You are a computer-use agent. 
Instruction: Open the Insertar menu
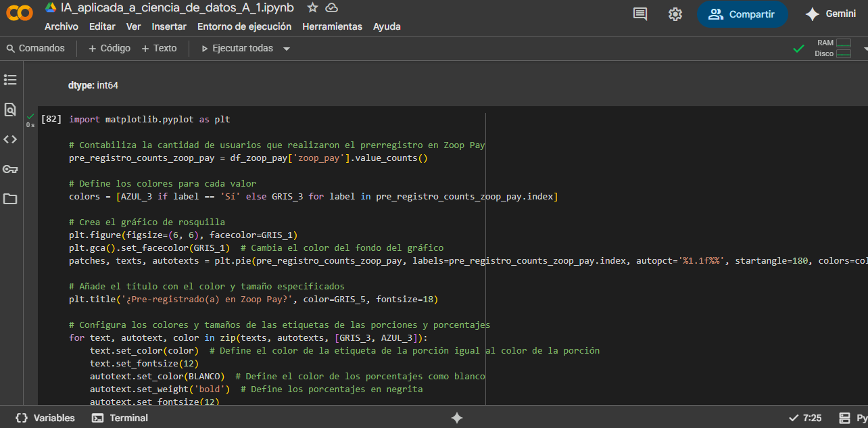pos(169,26)
